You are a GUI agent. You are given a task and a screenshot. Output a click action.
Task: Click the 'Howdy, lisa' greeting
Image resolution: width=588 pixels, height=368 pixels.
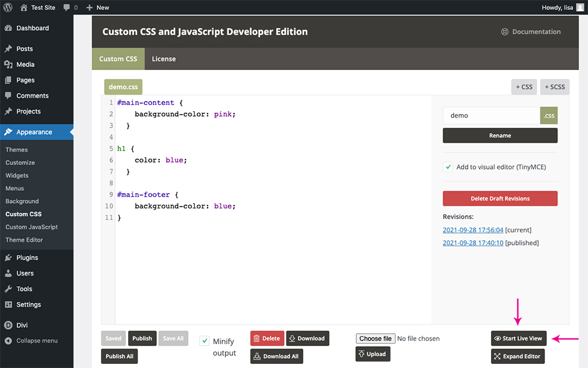coord(557,8)
